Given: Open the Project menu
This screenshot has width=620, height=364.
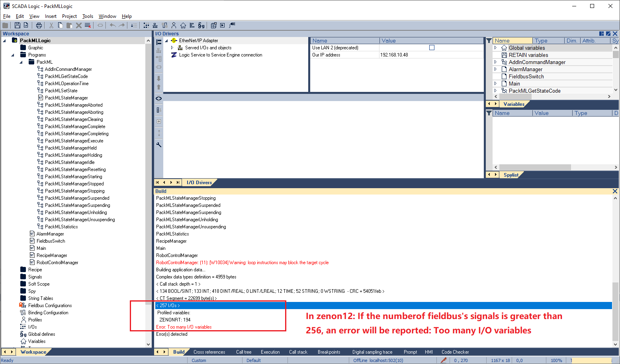Looking at the screenshot, I should pos(69,16).
